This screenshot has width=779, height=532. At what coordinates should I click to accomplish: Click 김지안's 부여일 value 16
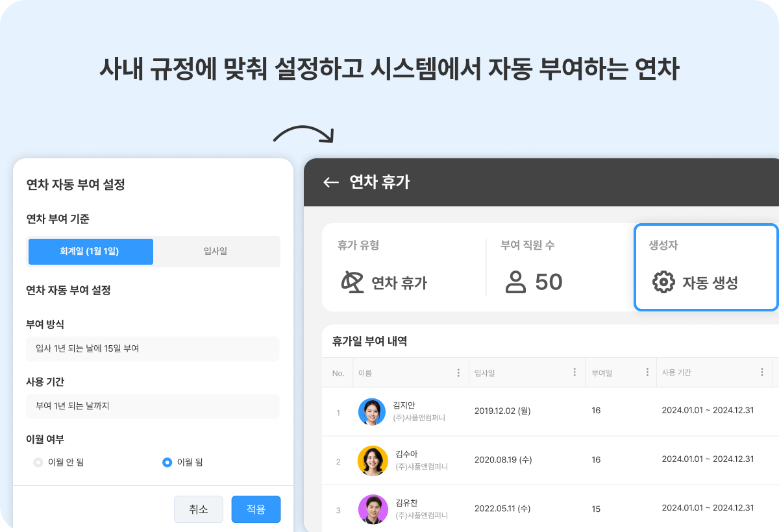pos(596,411)
